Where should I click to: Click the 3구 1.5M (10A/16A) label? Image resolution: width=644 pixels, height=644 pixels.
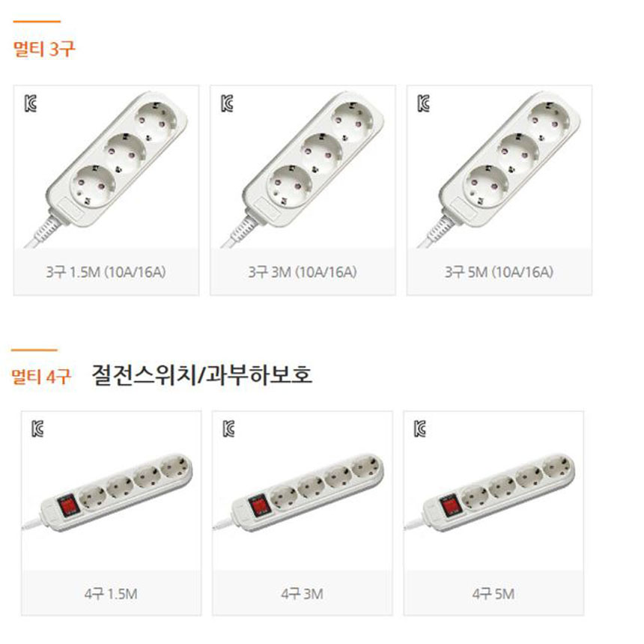(x=106, y=273)
